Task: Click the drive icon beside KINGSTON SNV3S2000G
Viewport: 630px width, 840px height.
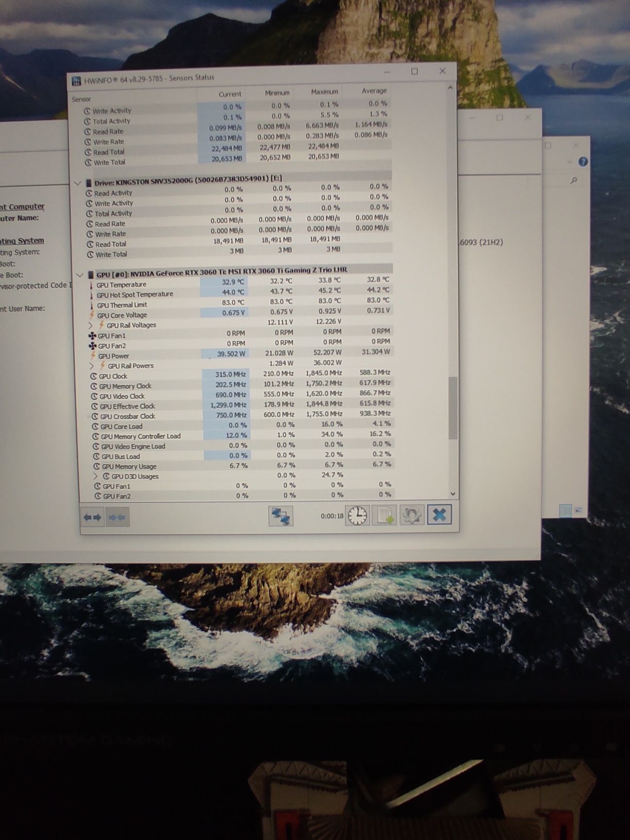Action: click(x=89, y=183)
